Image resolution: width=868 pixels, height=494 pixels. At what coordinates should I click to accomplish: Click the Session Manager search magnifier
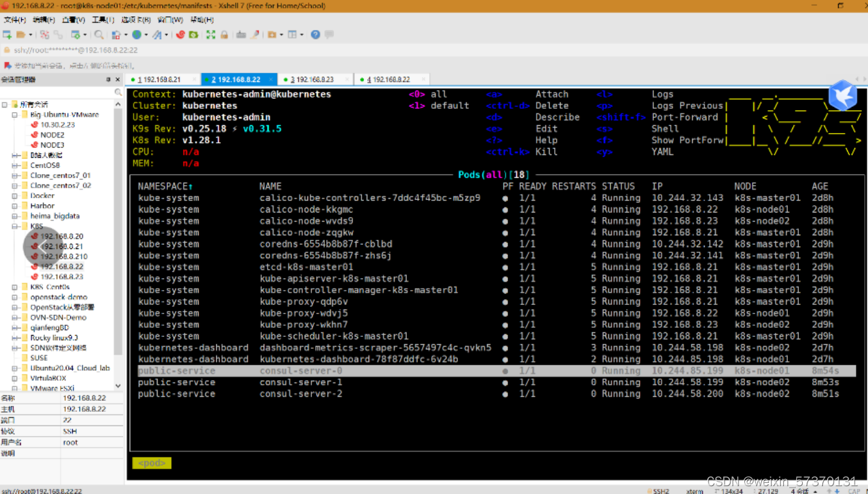coord(118,93)
